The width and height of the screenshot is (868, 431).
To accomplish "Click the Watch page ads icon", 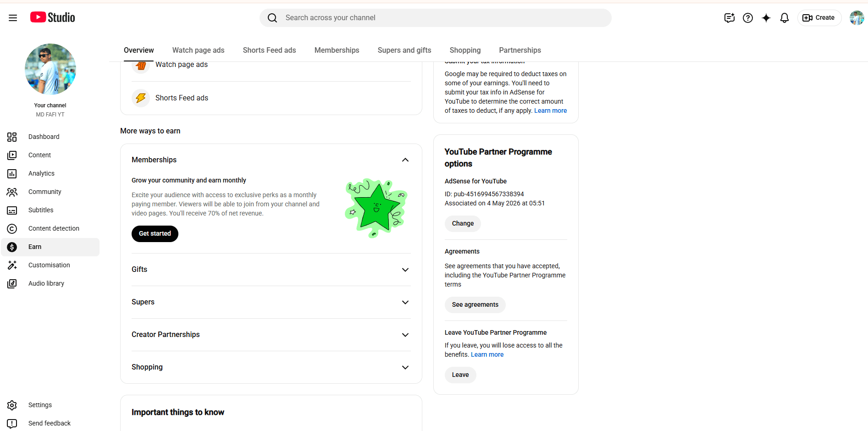I will pyautogui.click(x=141, y=66).
